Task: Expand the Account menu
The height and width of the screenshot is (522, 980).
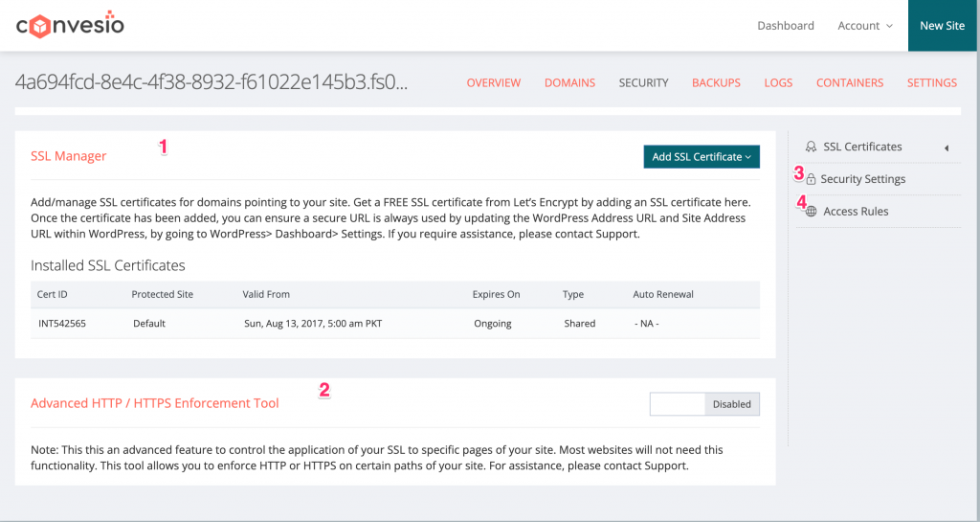Action: (865, 26)
